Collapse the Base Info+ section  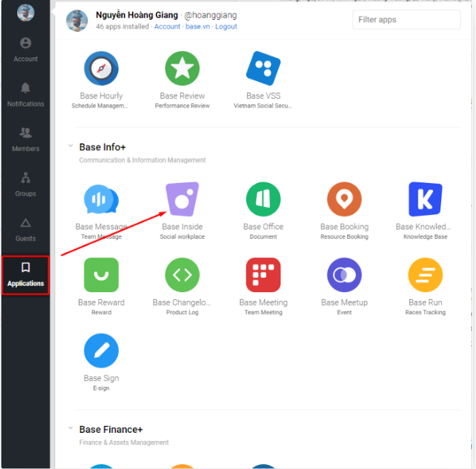[70, 146]
